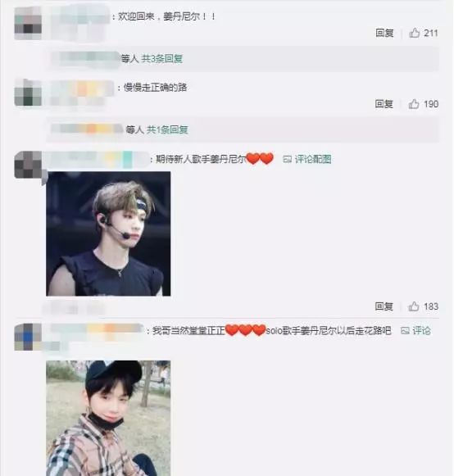This screenshot has width=454, height=476.
Task: Click picture icon on the fourth comment
Action: point(405,331)
